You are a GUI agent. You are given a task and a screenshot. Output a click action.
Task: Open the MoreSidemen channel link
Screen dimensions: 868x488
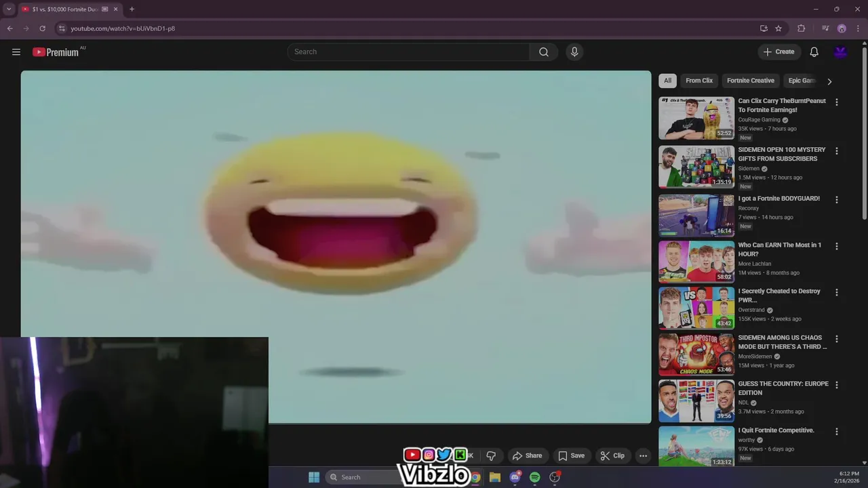click(x=755, y=357)
